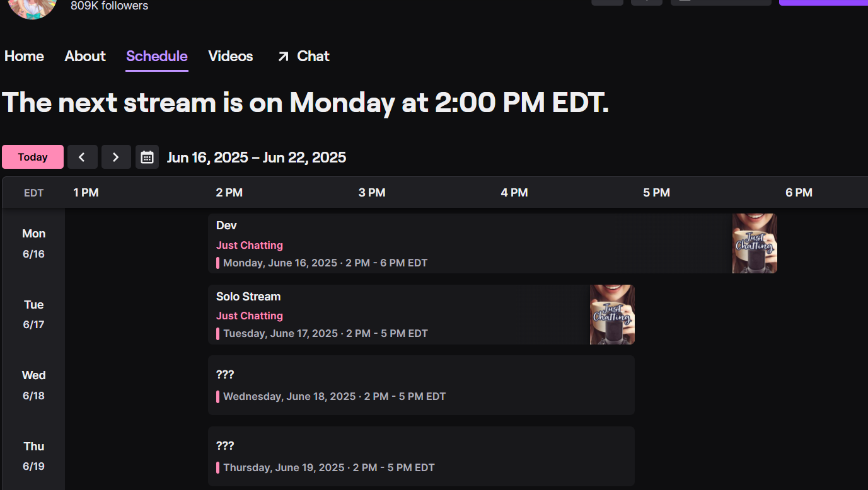Viewport: 868px width, 490px height.
Task: Switch to the Home tab
Action: tap(24, 56)
